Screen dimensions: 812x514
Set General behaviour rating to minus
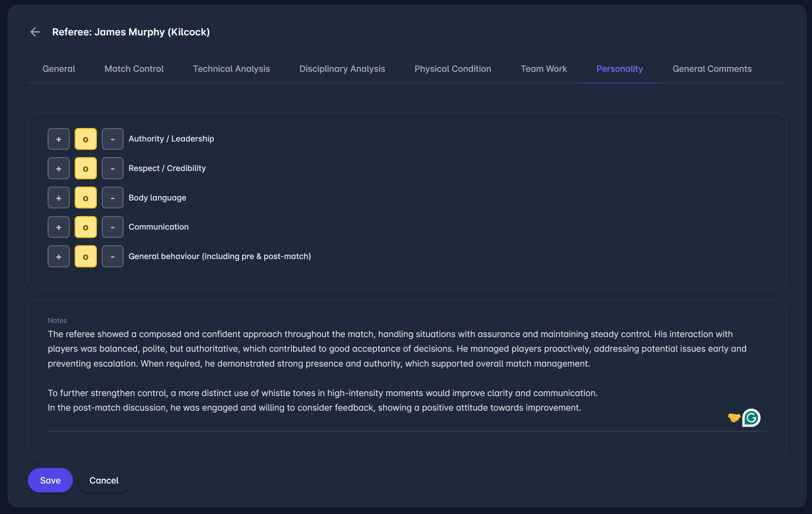click(x=112, y=257)
